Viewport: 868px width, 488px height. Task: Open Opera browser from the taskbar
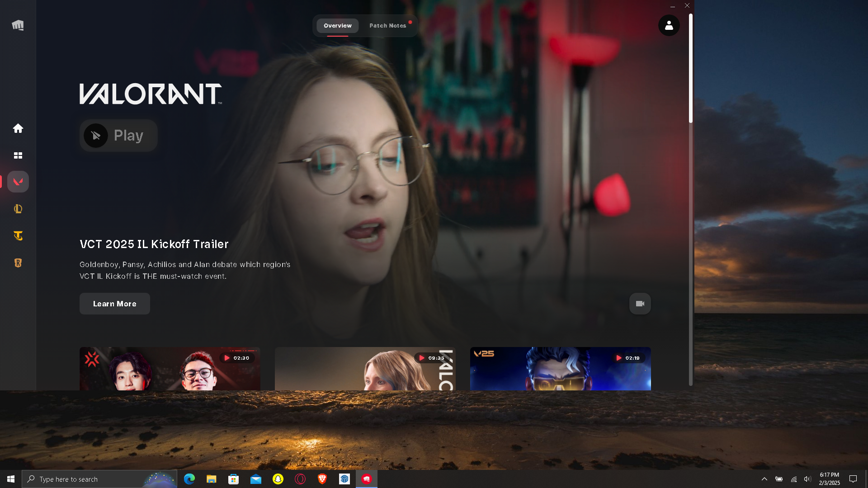click(x=300, y=479)
